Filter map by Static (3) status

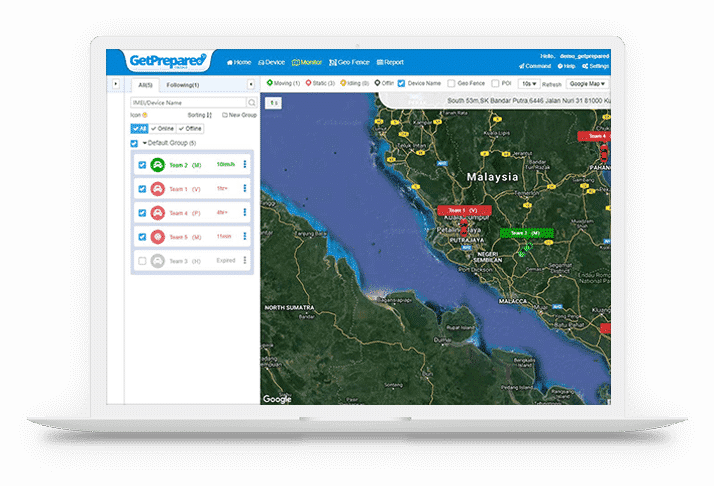coord(320,83)
